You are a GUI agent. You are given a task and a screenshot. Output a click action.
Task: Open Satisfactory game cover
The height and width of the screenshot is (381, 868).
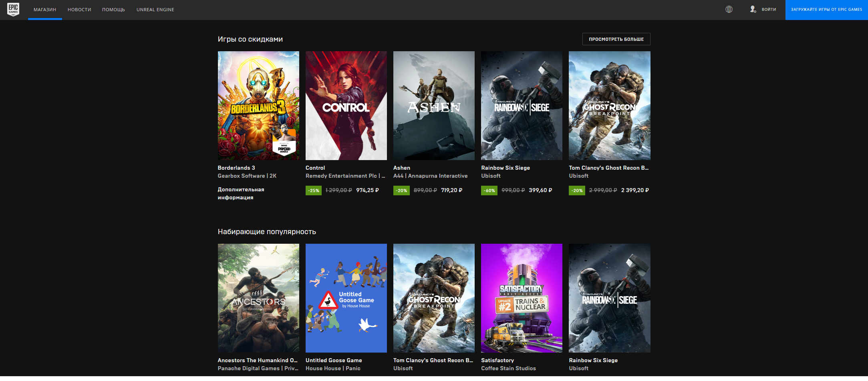coord(522,298)
